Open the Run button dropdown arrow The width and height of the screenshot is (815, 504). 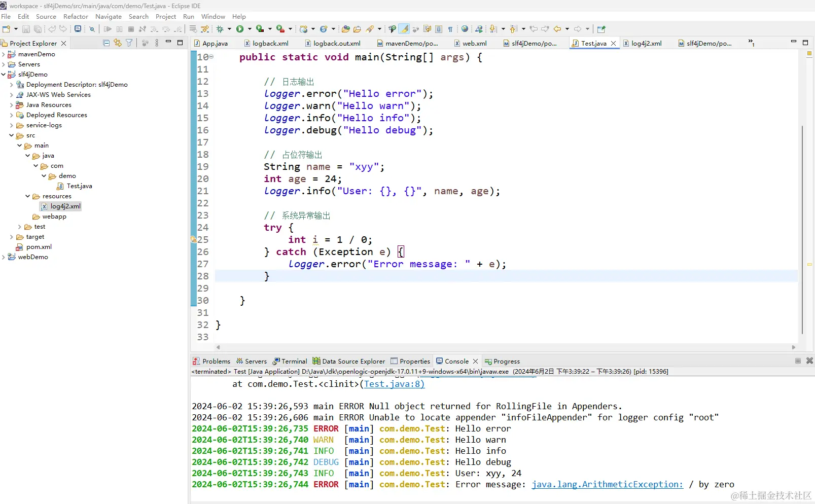[x=249, y=29]
